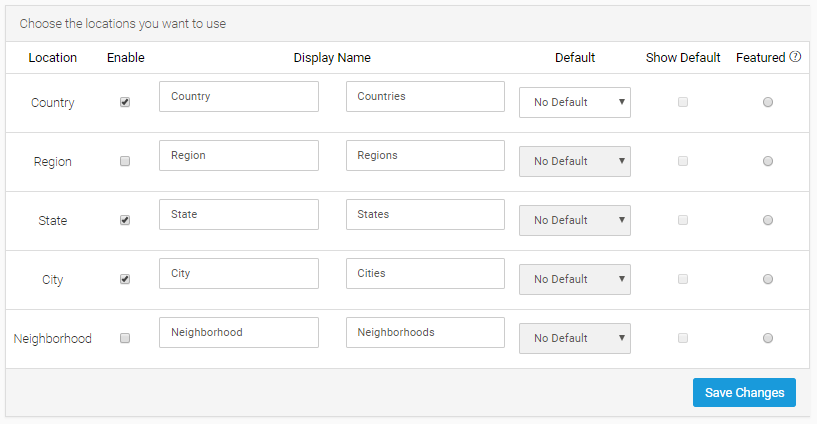This screenshot has height=424, width=817.
Task: Click the Featured help question mark icon
Action: pyautogui.click(x=796, y=57)
